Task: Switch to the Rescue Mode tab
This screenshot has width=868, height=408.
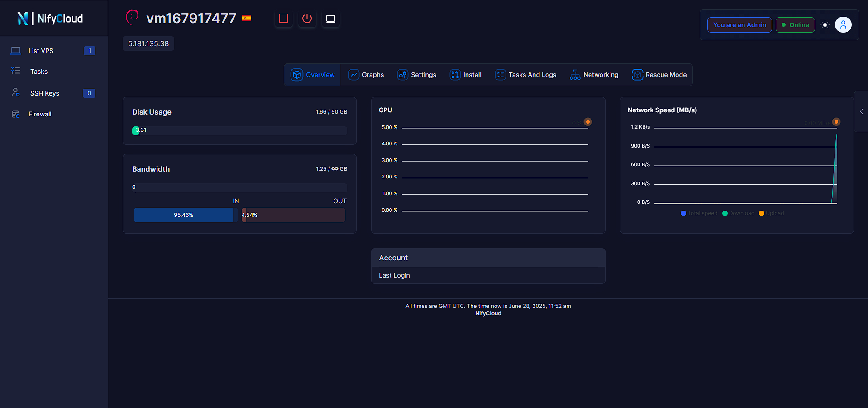Action: (x=659, y=75)
